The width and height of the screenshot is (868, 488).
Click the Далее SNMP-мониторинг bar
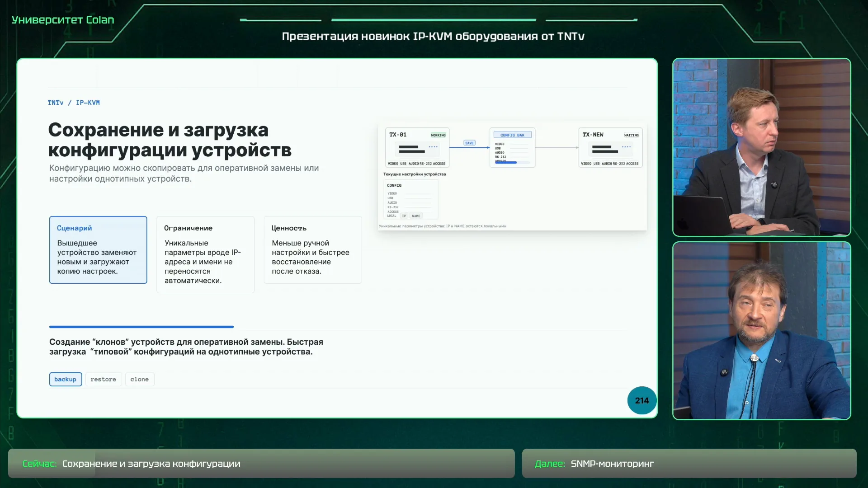click(x=689, y=463)
